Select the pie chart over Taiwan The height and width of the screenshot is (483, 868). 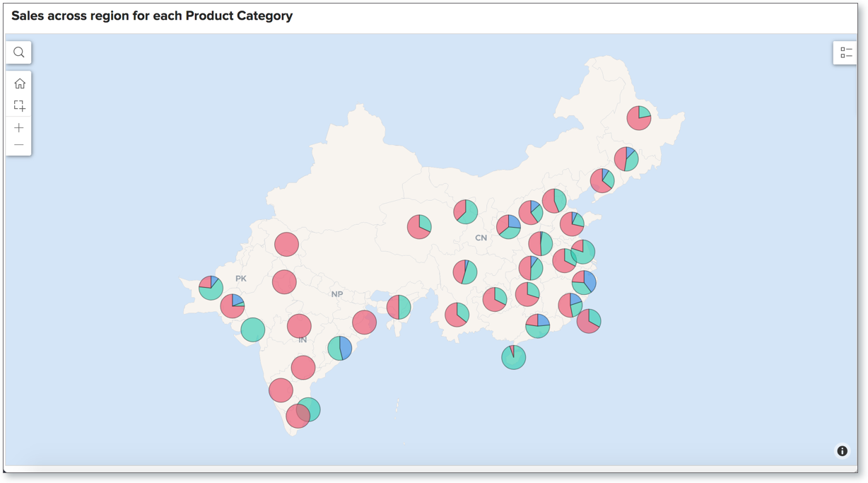coord(589,321)
